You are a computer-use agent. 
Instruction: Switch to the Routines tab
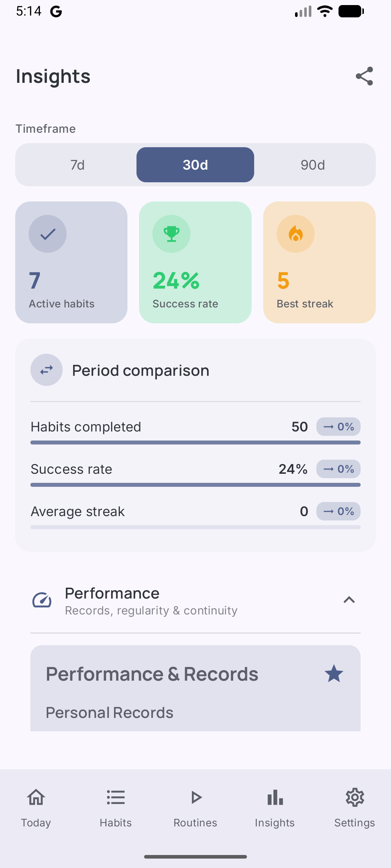195,807
